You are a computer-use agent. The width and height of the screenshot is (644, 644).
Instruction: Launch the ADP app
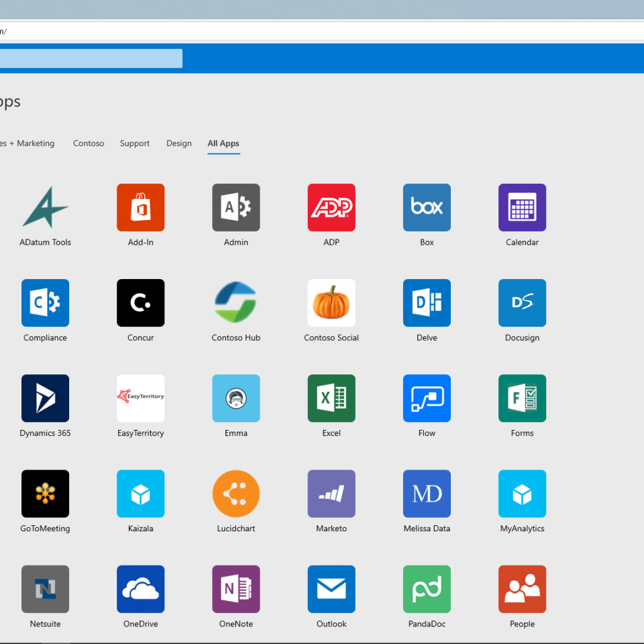point(331,207)
